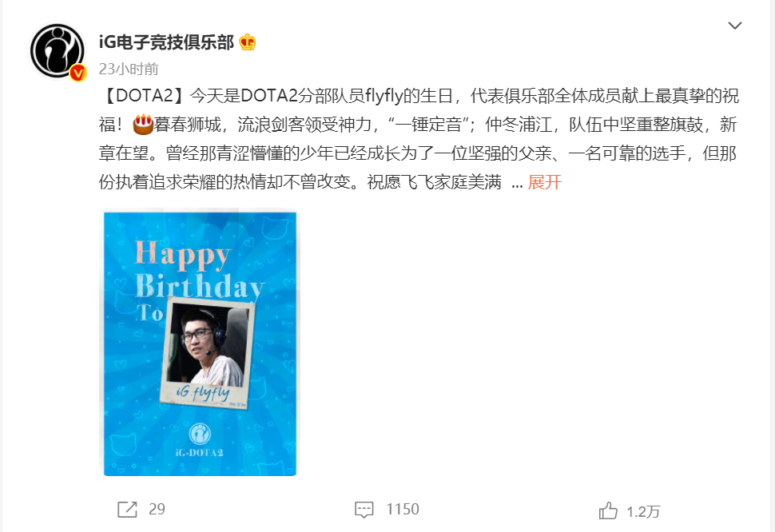This screenshot has width=775, height=532.
Task: Toggle the thumbs-up like icon
Action: point(608,510)
